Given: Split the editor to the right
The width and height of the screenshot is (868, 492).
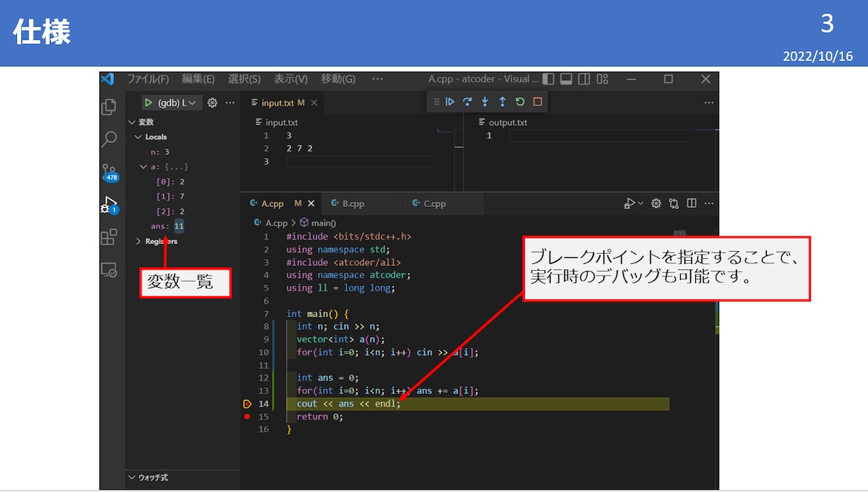Looking at the screenshot, I should coord(692,203).
